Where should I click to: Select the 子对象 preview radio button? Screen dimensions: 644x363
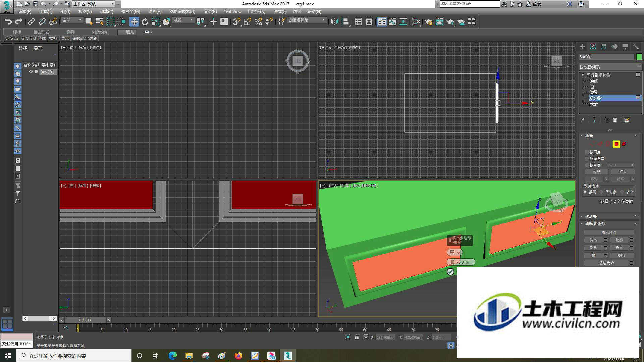click(601, 192)
